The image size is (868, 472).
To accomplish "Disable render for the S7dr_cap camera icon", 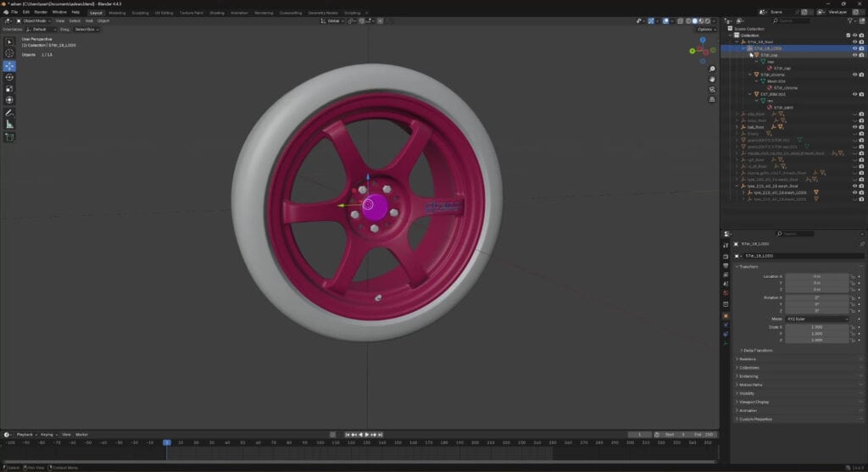I will click(x=861, y=55).
